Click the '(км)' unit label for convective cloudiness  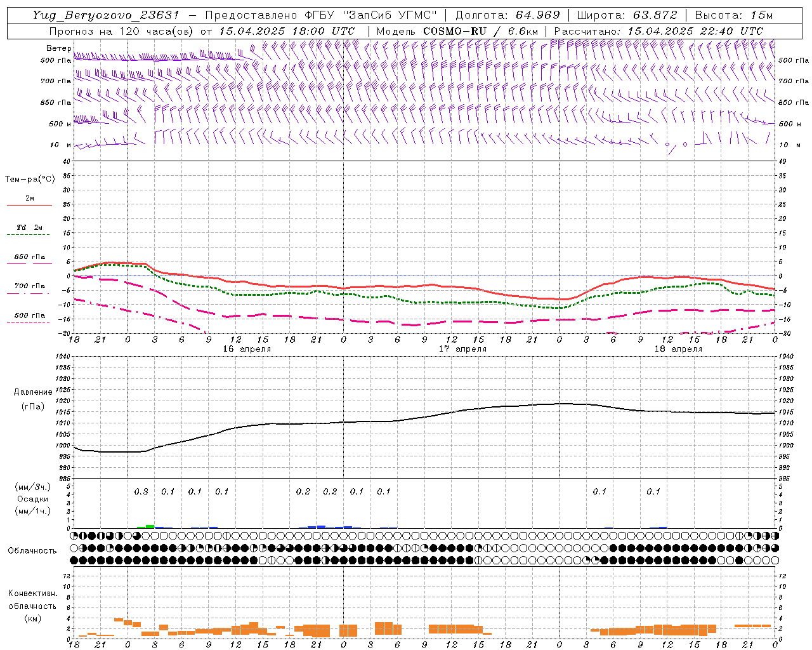[33, 618]
